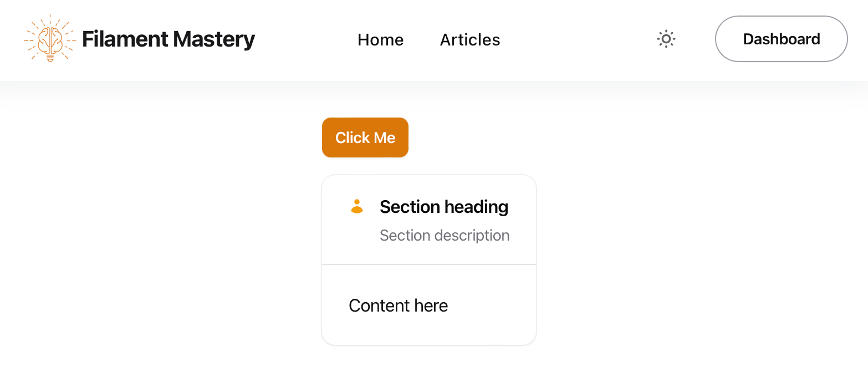Select the Filament Mastery logo
The height and width of the screenshot is (377, 868).
(139, 39)
